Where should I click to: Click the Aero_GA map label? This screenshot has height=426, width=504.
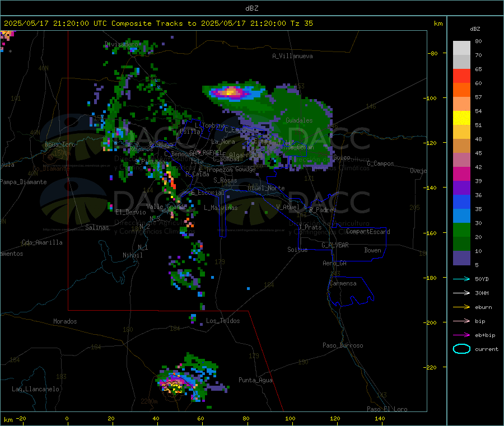pos(335,263)
